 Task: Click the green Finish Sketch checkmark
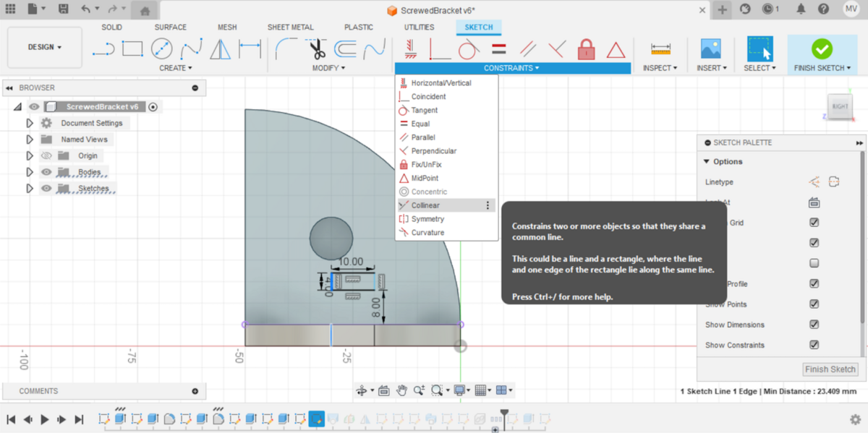pos(822,49)
